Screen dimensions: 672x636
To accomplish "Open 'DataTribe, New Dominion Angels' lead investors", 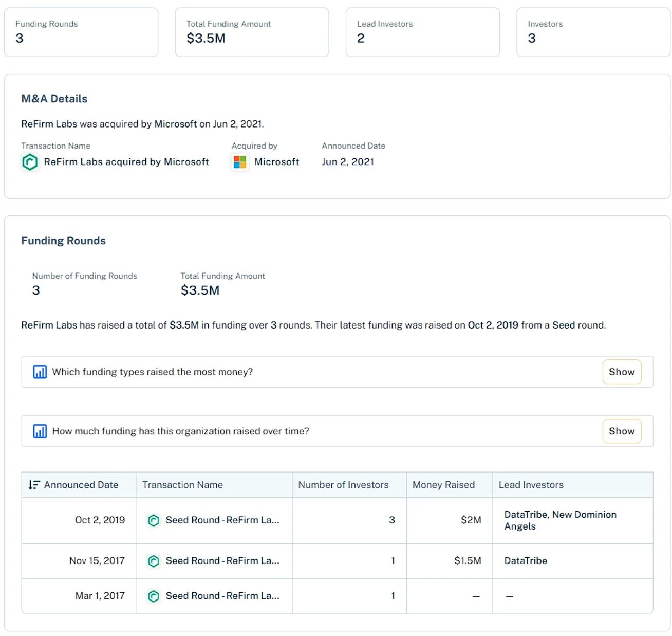I will [x=560, y=520].
